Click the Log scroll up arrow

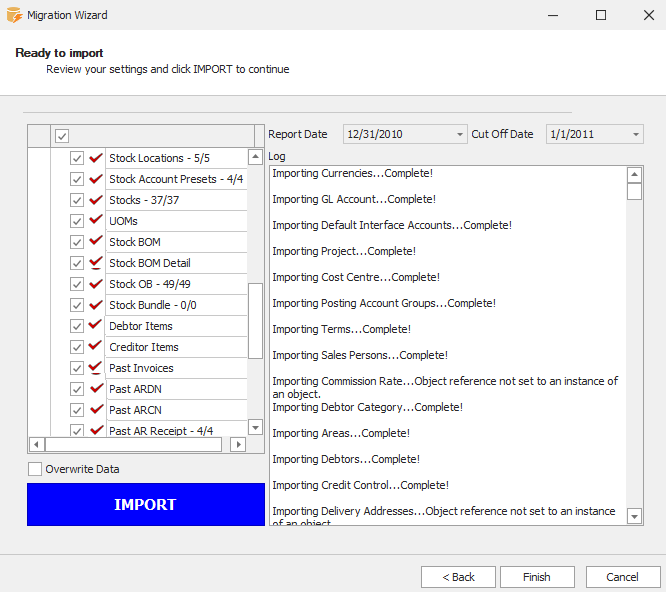point(634,175)
